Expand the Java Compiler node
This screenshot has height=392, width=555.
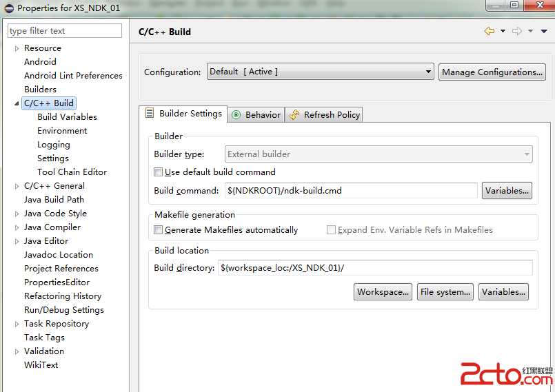click(x=17, y=227)
